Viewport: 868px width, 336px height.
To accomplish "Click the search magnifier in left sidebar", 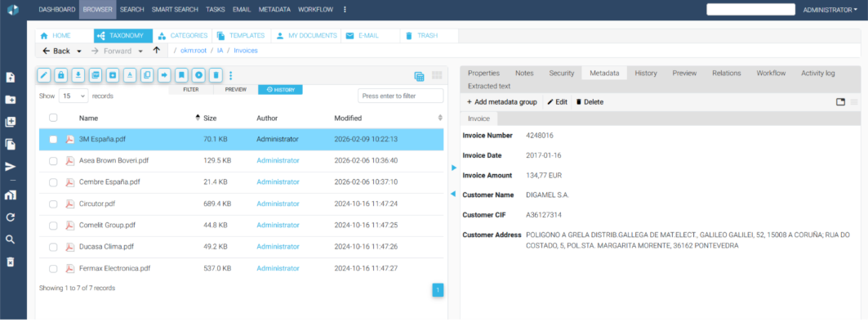I will coord(11,240).
